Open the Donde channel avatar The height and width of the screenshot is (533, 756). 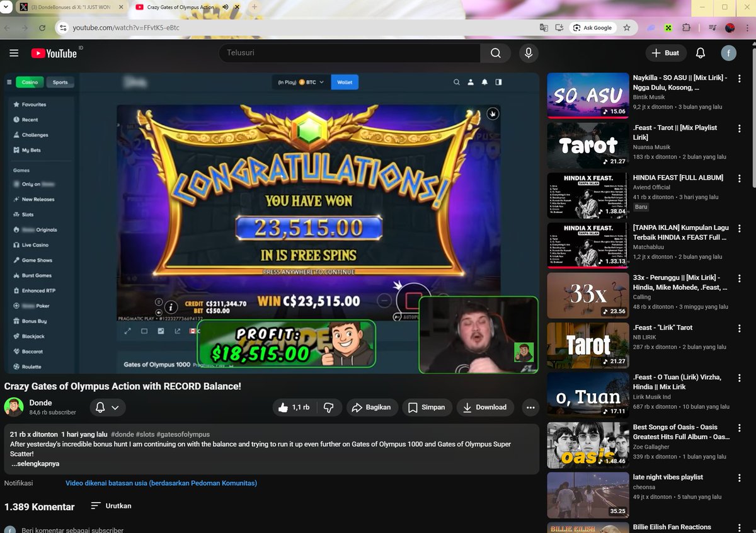pos(14,407)
